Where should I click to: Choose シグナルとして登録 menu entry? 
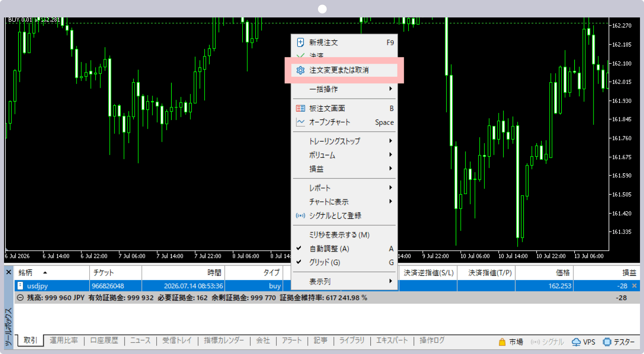pyautogui.click(x=345, y=216)
